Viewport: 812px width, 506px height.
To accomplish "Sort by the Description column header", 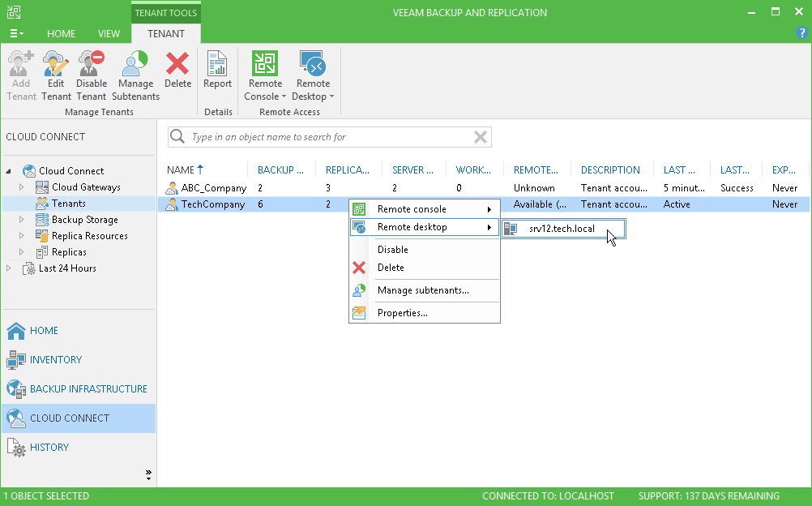I will point(612,170).
